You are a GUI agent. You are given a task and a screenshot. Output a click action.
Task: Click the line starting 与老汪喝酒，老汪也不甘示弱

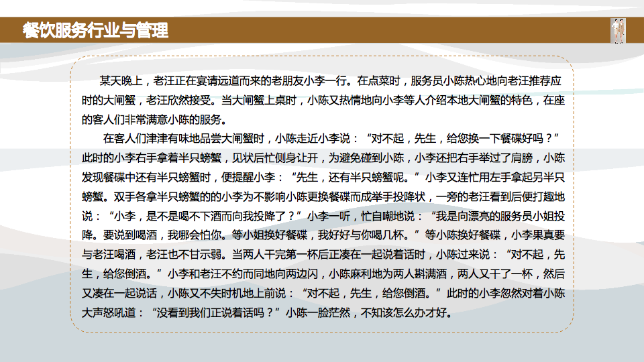pos(323,255)
